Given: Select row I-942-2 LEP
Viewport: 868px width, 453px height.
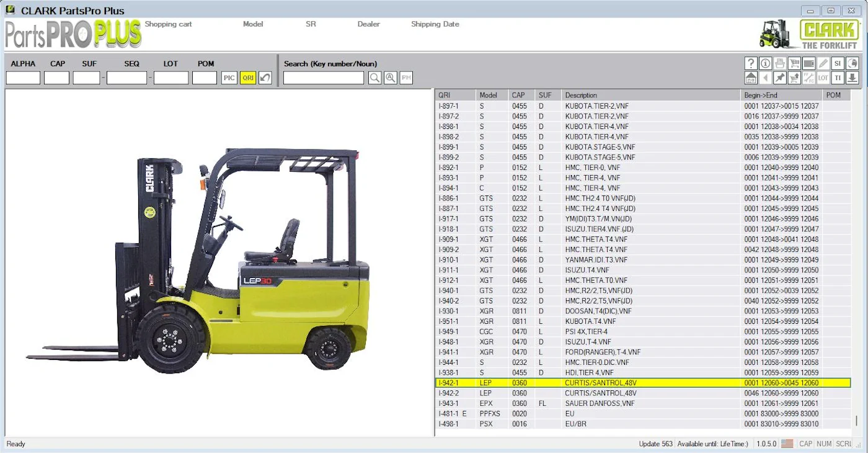Looking at the screenshot, I should 643,393.
